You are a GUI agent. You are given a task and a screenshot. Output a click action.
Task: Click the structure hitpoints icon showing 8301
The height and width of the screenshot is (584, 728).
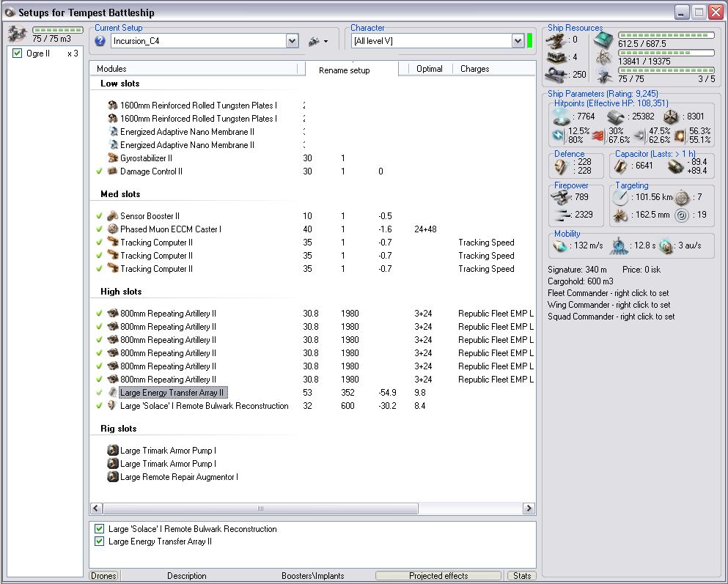pyautogui.click(x=671, y=117)
